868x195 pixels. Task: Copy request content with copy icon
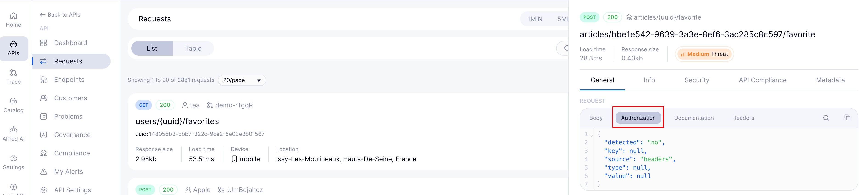[847, 118]
